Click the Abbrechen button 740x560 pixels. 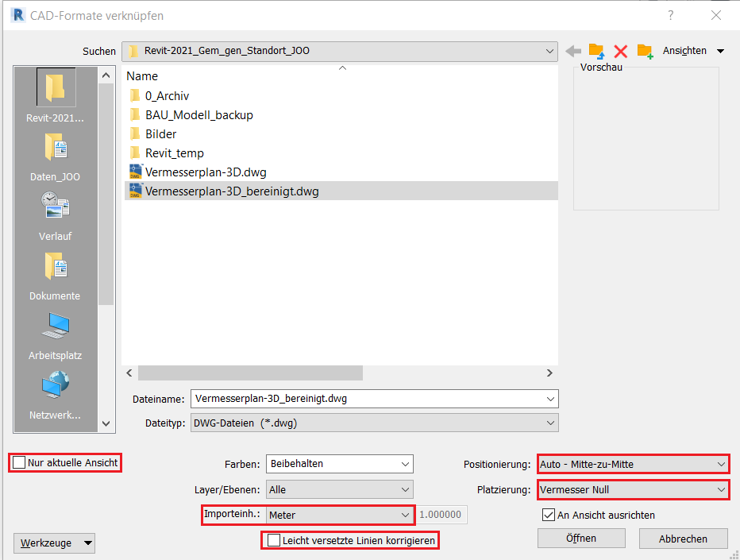pos(683,539)
